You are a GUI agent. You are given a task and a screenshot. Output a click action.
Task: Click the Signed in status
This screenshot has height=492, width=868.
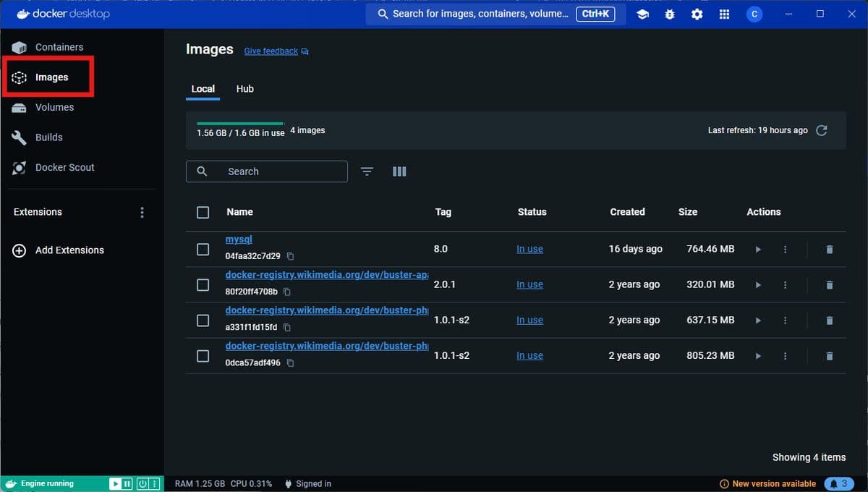coord(308,483)
